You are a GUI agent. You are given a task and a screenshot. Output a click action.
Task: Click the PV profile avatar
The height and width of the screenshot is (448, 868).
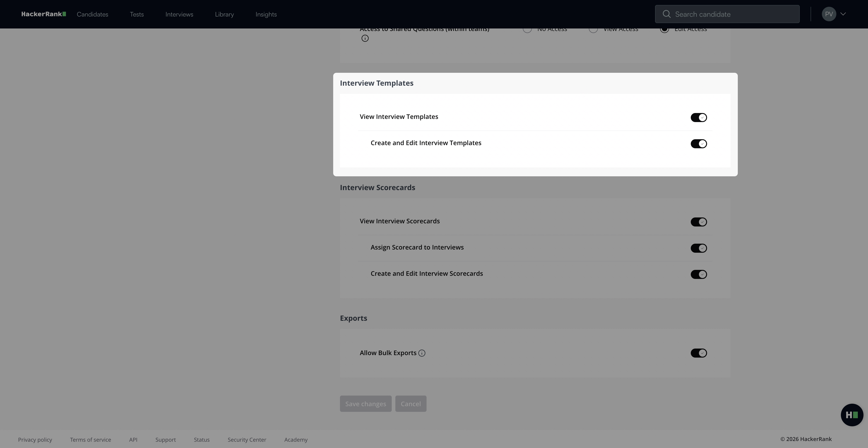(x=830, y=14)
